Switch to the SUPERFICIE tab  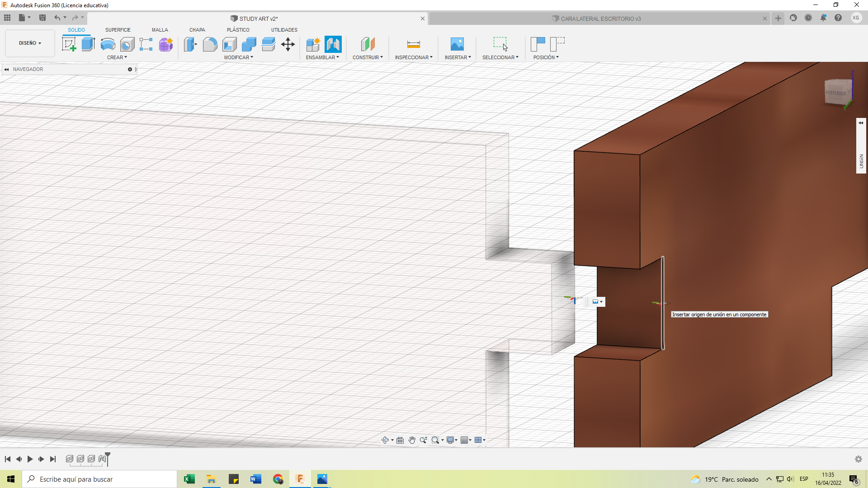(118, 30)
